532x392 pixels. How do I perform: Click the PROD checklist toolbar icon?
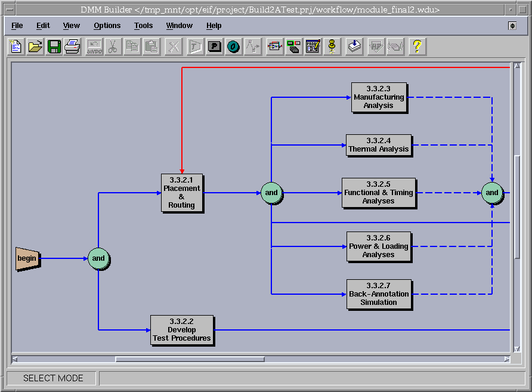click(313, 47)
